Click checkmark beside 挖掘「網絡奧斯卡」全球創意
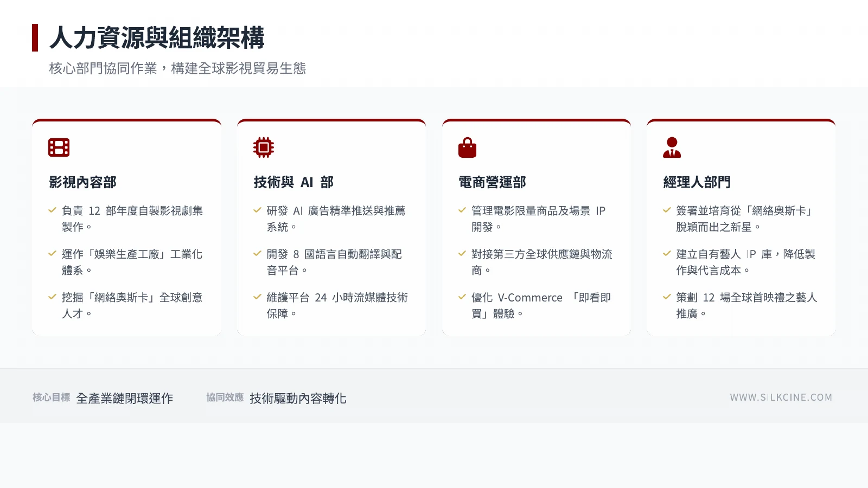Image resolution: width=868 pixels, height=488 pixels. coord(53,297)
